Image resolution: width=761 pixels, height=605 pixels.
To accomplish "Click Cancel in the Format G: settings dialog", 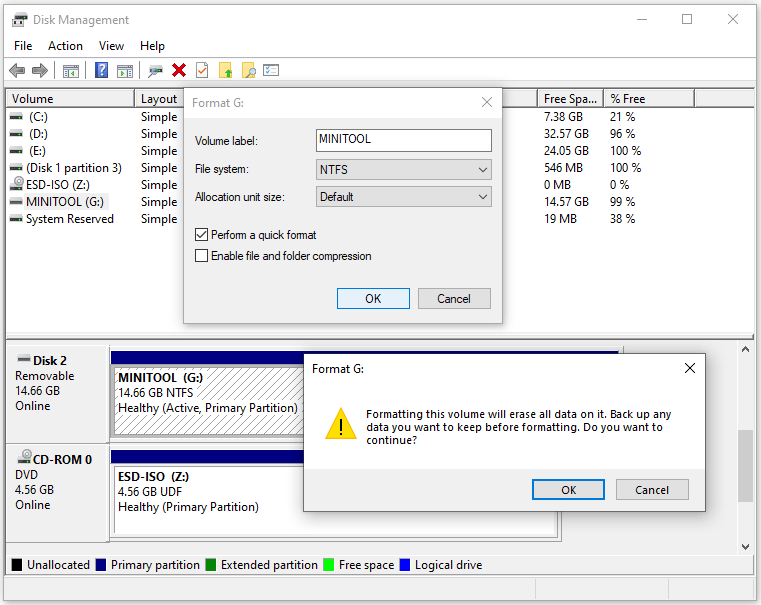I will pos(453,298).
